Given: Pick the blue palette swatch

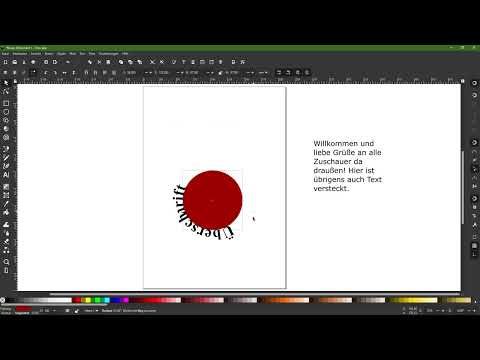Looking at the screenshot, I should pos(116,300).
